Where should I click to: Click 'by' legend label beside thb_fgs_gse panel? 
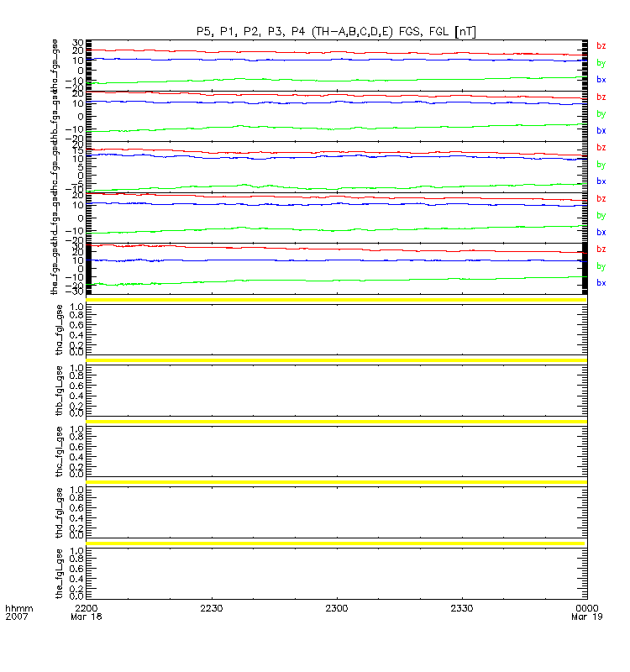601,114
